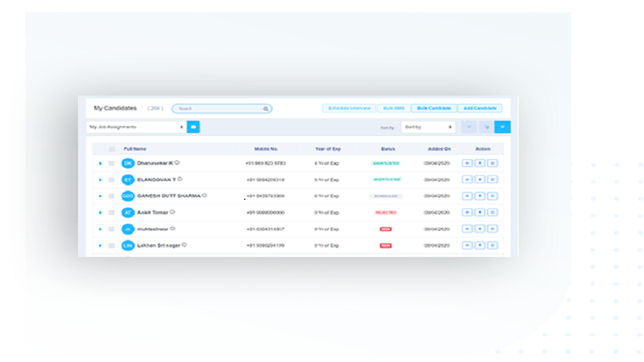Click the Add Candidate button

click(480, 109)
